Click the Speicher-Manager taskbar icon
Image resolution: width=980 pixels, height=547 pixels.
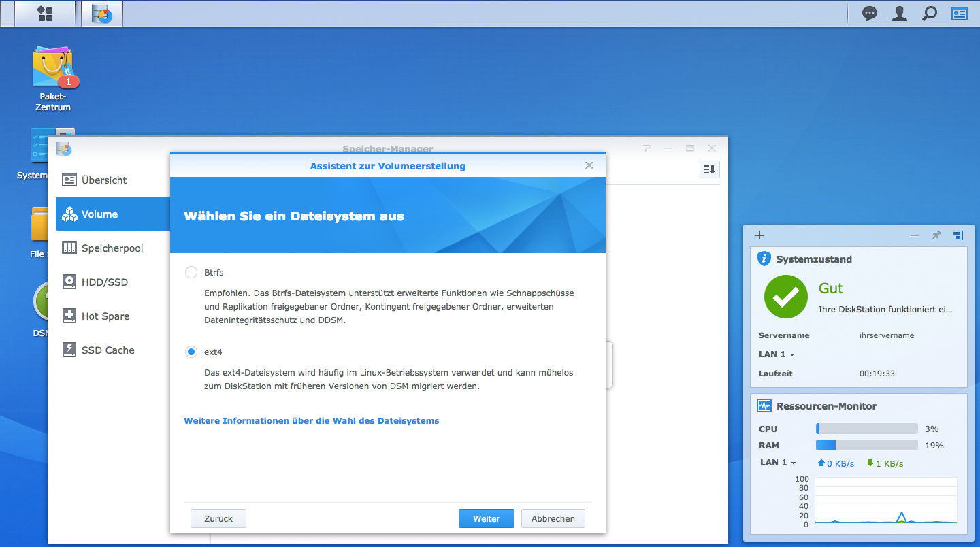click(102, 14)
